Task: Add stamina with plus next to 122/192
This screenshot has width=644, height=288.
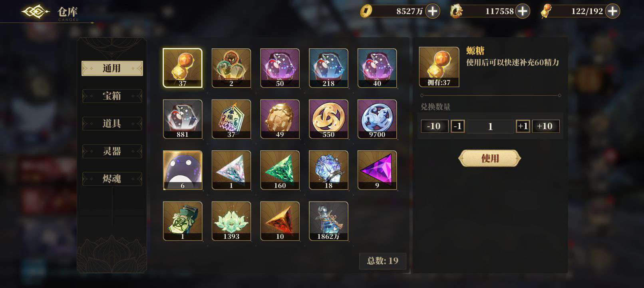Action: 612,11
